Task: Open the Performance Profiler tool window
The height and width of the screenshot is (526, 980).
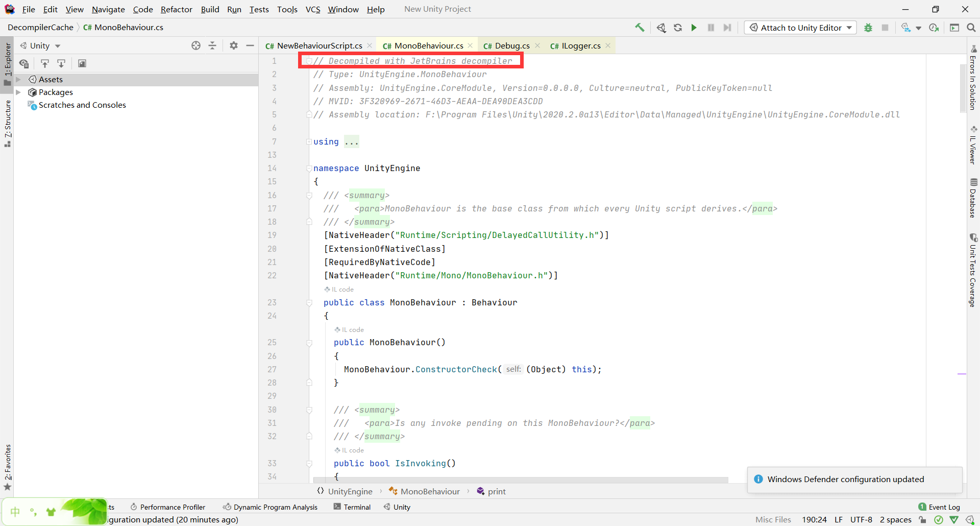Action: [168, 507]
